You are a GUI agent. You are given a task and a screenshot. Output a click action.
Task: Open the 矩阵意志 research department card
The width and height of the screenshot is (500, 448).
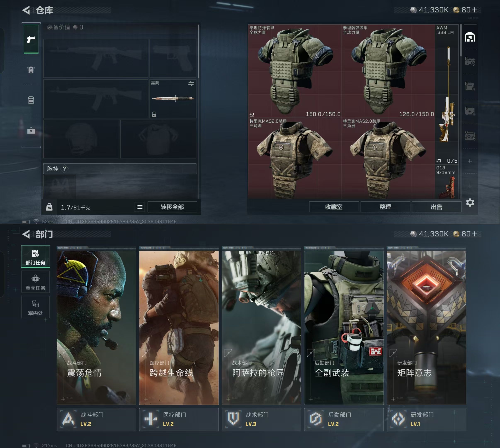426,327
